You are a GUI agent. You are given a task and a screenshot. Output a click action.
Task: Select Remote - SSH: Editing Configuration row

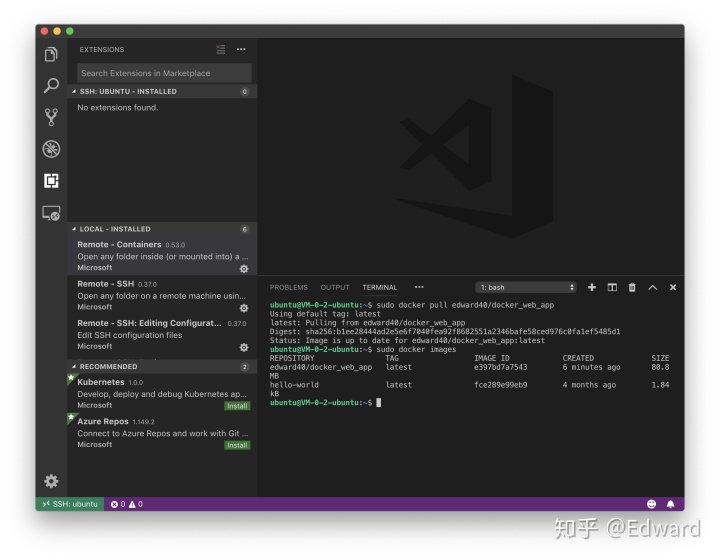(162, 334)
